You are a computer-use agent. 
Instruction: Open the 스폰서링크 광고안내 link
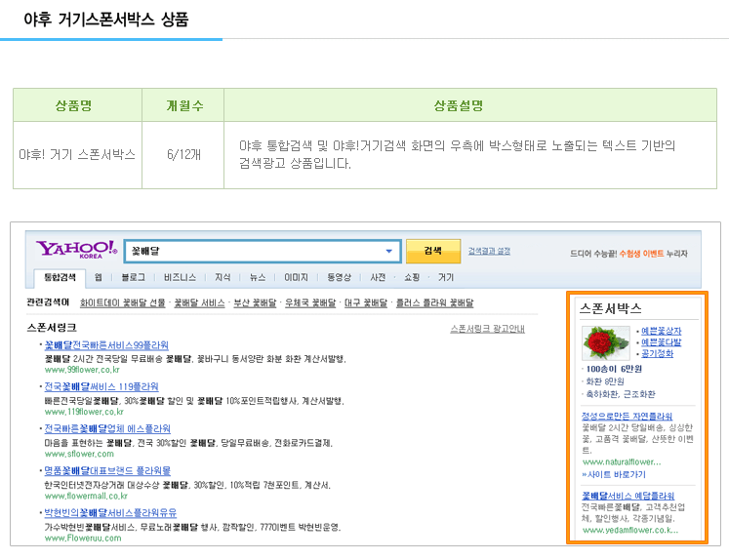(x=487, y=329)
